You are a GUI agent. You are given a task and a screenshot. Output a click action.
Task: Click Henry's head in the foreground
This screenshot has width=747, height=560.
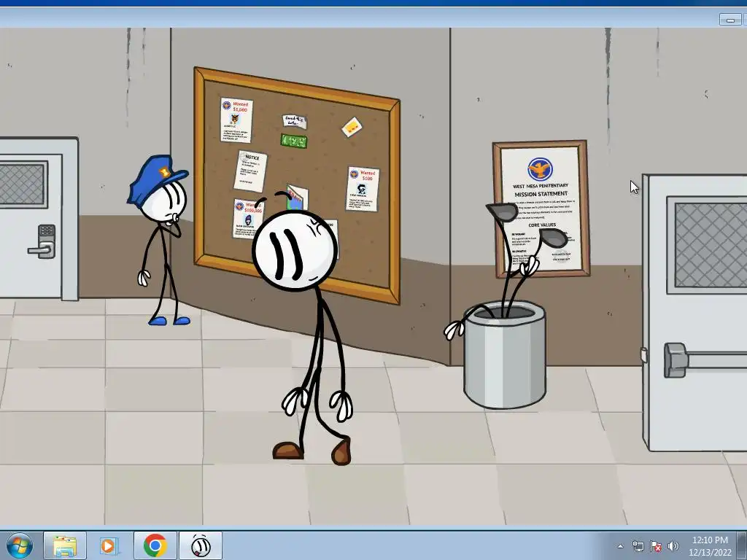coord(295,249)
